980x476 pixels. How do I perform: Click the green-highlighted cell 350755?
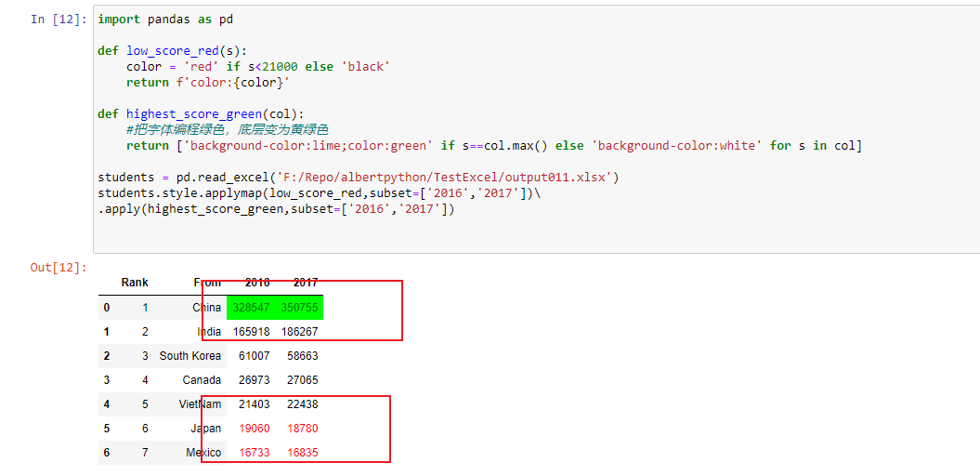[299, 308]
